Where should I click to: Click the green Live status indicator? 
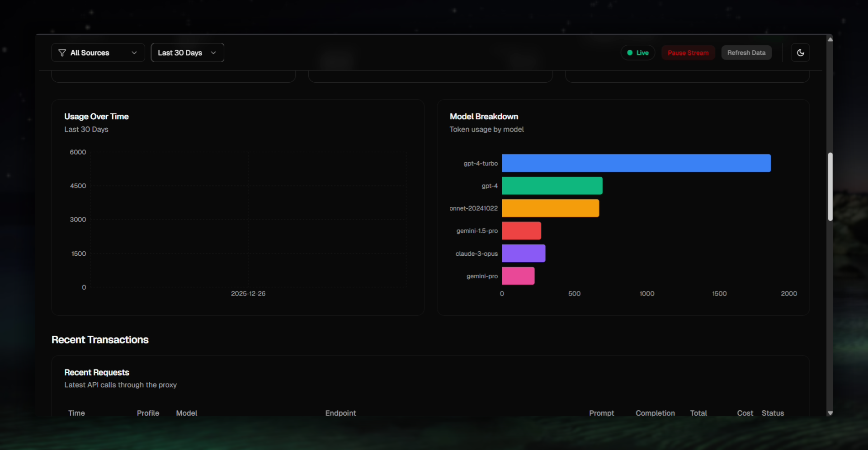[x=637, y=53]
